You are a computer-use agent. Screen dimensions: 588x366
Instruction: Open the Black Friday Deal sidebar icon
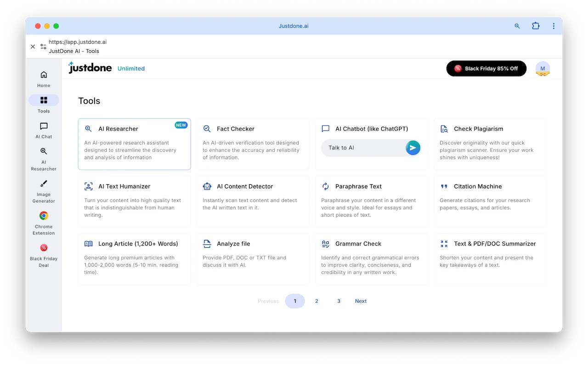pyautogui.click(x=44, y=248)
